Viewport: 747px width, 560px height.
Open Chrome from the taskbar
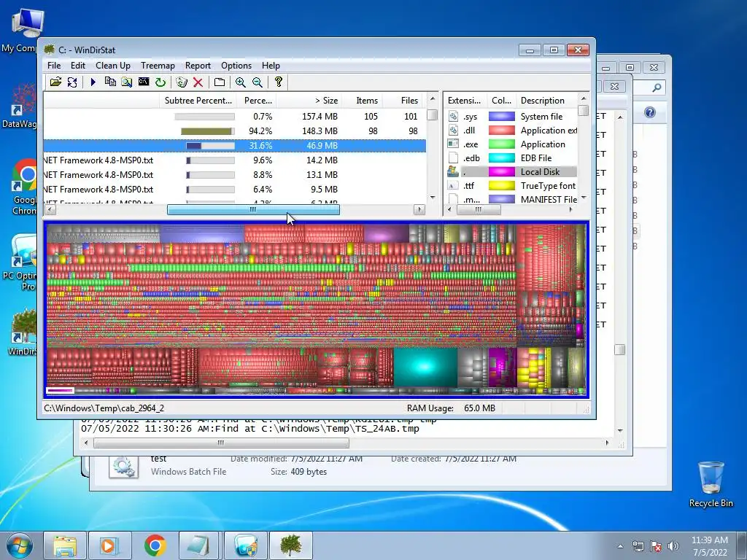pos(155,545)
